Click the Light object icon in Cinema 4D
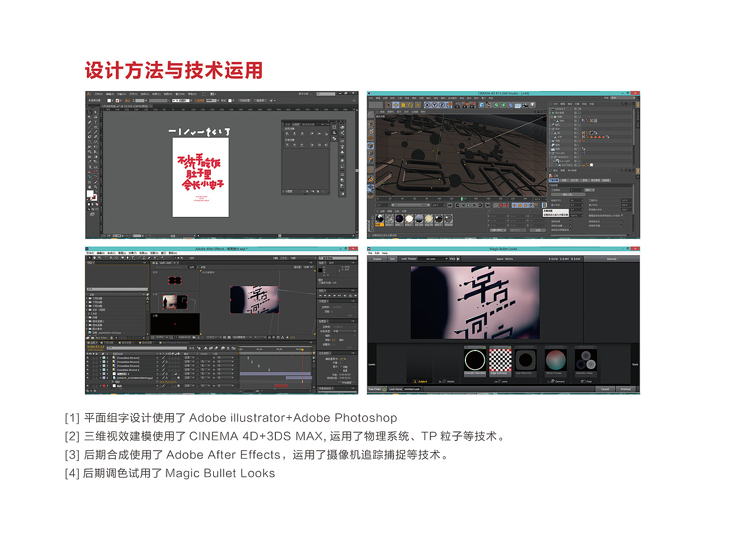 [533, 105]
